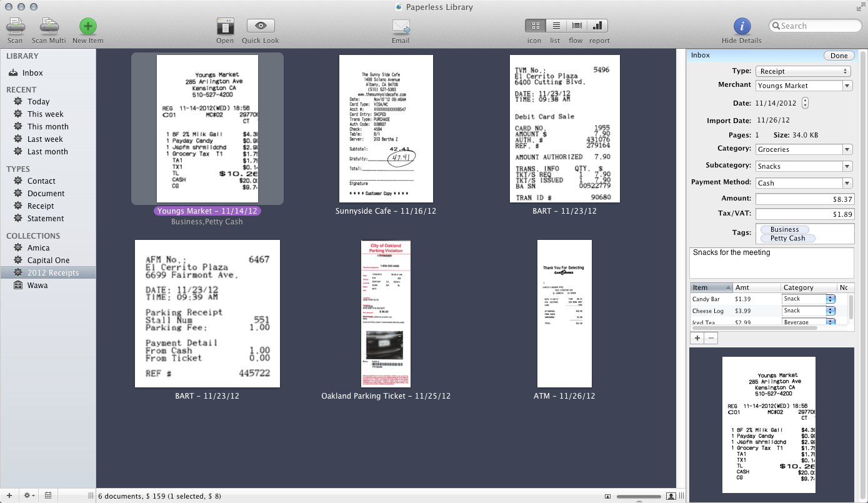Select the Petty Cash tag token
Screen dimensions: 868x503
coord(787,238)
